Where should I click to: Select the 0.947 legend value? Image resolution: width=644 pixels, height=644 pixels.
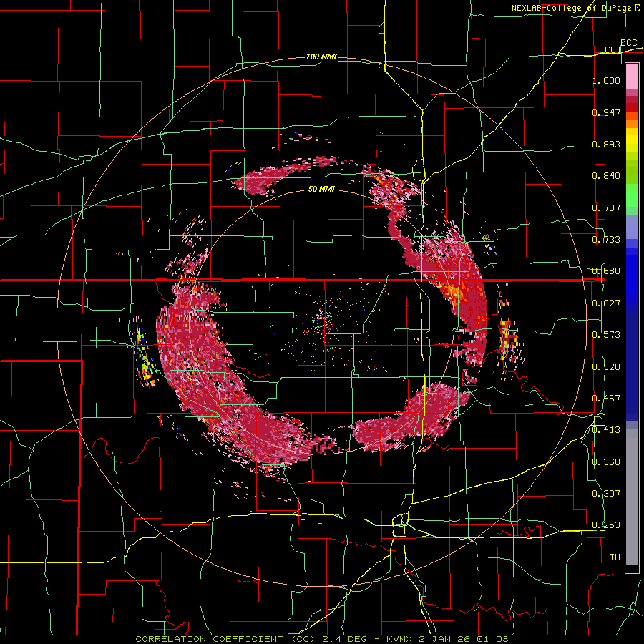[x=606, y=112]
